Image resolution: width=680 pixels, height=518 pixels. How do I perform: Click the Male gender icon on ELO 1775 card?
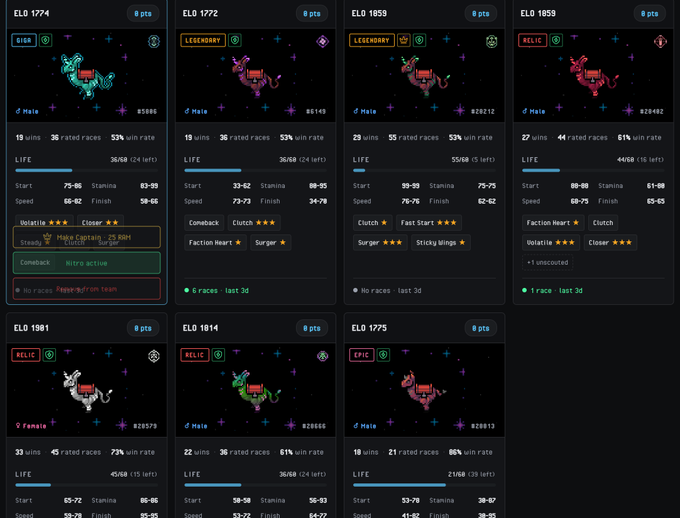coord(356,426)
